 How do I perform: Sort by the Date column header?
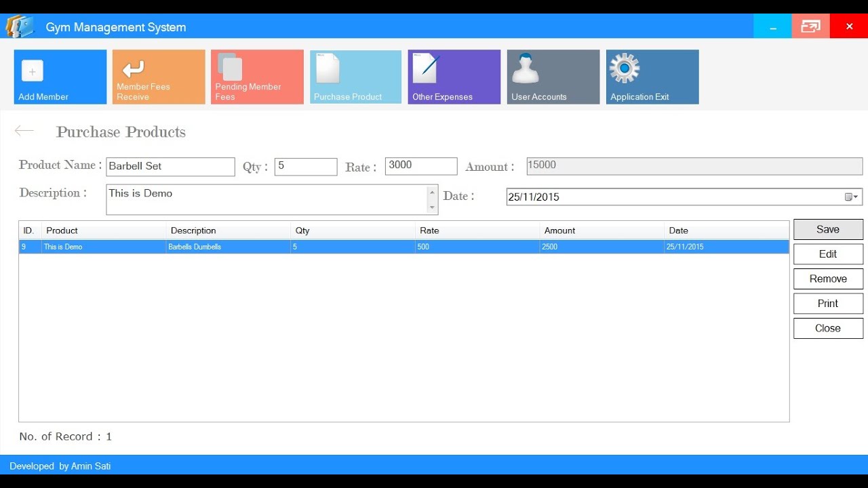click(727, 230)
